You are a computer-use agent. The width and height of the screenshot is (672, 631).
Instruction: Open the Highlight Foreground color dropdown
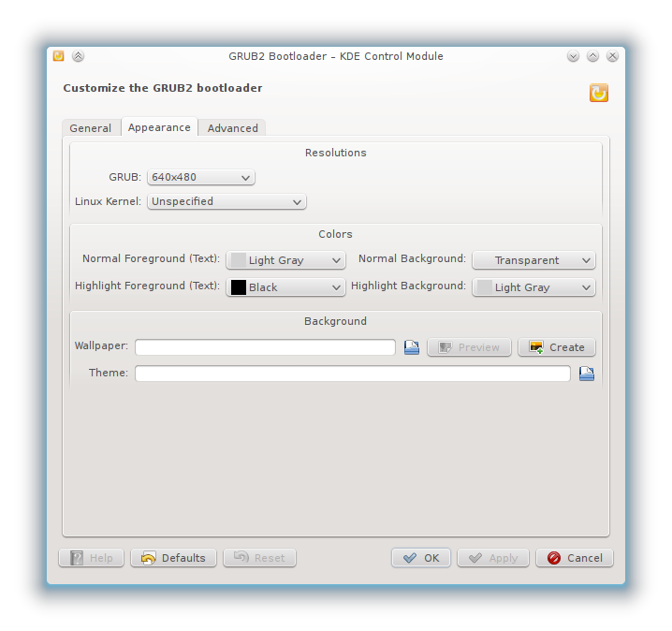pyautogui.click(x=285, y=287)
